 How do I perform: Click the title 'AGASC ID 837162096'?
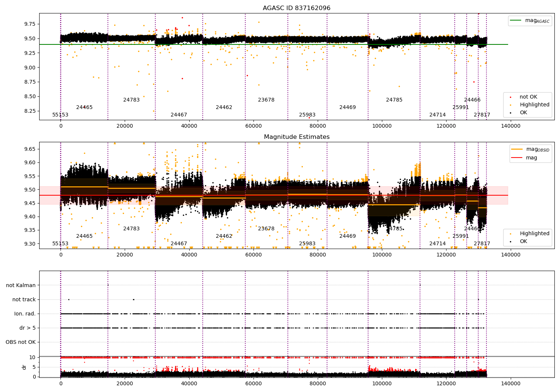(296, 8)
